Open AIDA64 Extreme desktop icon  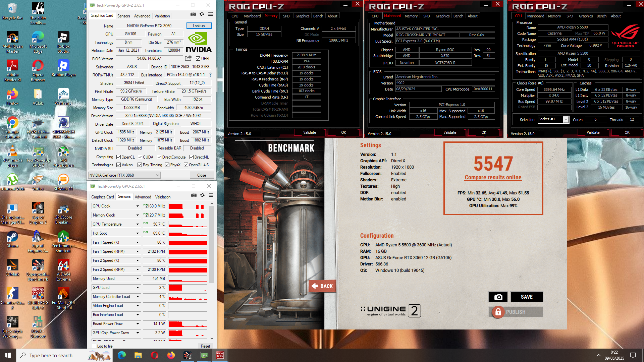tap(63, 270)
